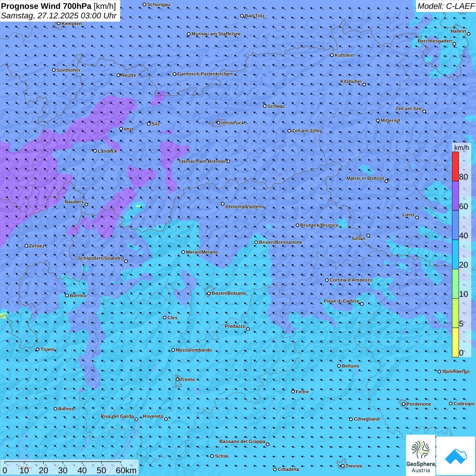
Task: Click the 'Riva del Garda' label
Action: (x=117, y=416)
